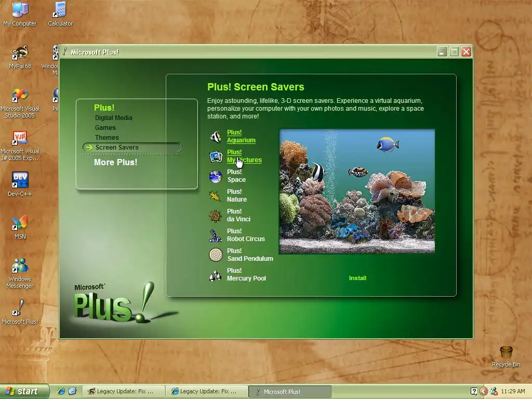Open the Plus! My Pictures link

point(244,156)
